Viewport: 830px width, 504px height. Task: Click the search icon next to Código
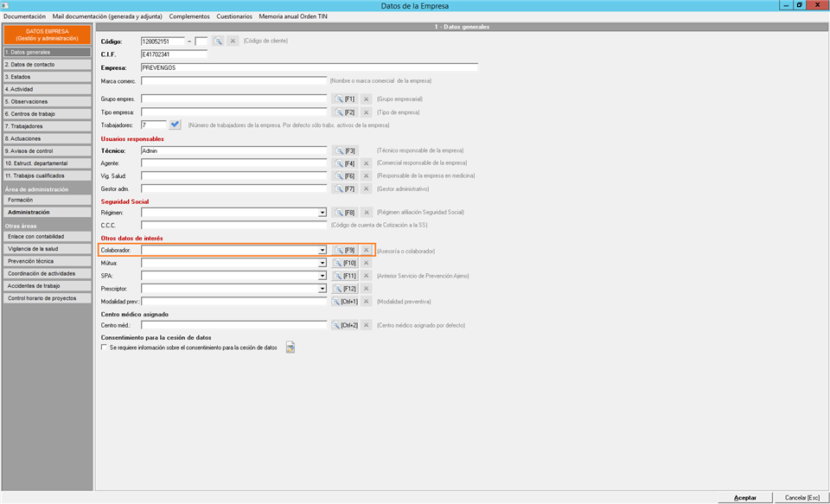218,41
